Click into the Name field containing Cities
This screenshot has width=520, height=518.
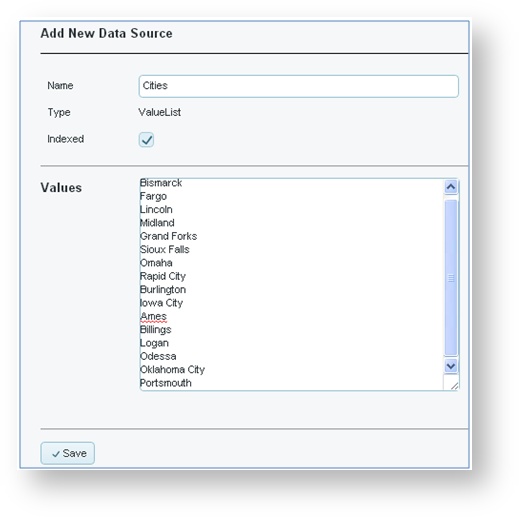(x=298, y=86)
